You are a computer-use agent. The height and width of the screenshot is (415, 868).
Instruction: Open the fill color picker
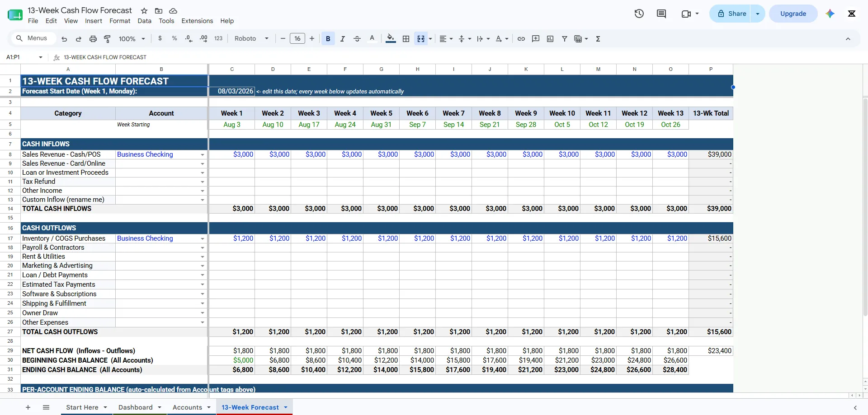click(391, 39)
